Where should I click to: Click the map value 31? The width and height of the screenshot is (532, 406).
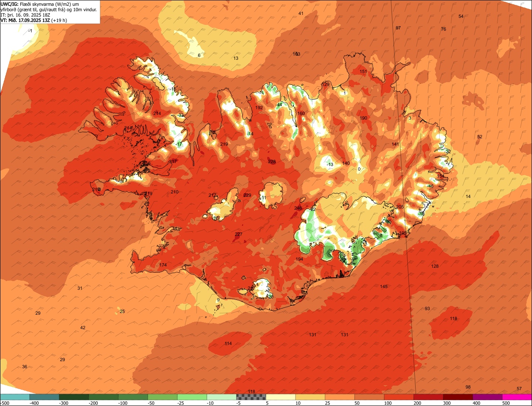coord(80,289)
